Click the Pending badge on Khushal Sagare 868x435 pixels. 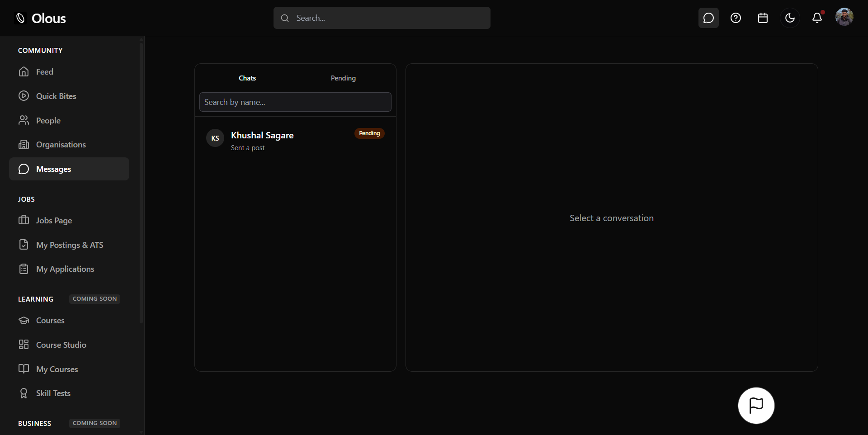click(x=369, y=133)
